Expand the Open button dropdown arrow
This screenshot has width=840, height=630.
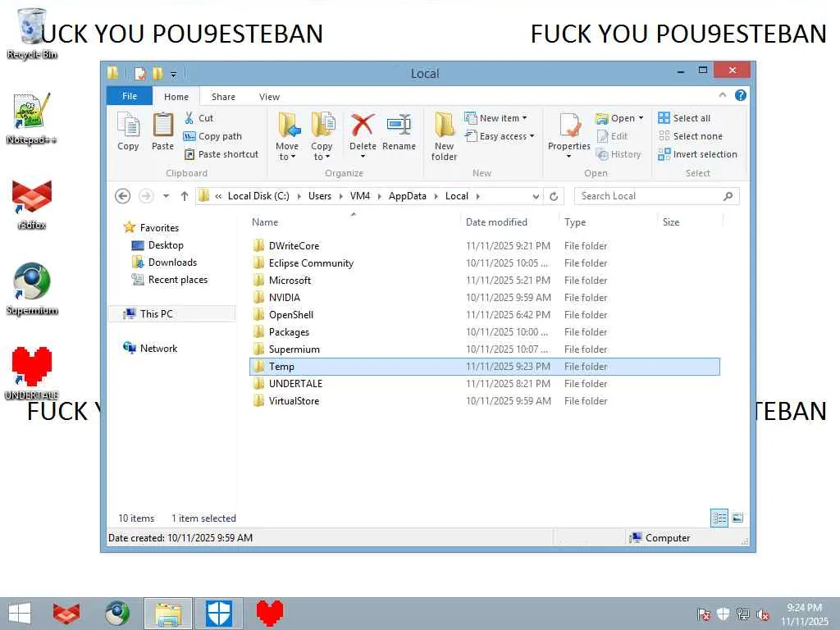pos(641,118)
